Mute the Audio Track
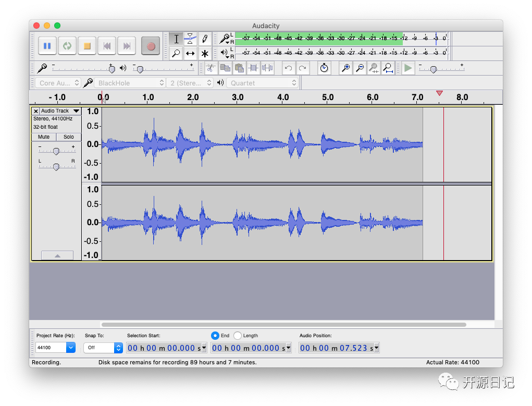Viewport: 532px width, 406px height. 44,137
